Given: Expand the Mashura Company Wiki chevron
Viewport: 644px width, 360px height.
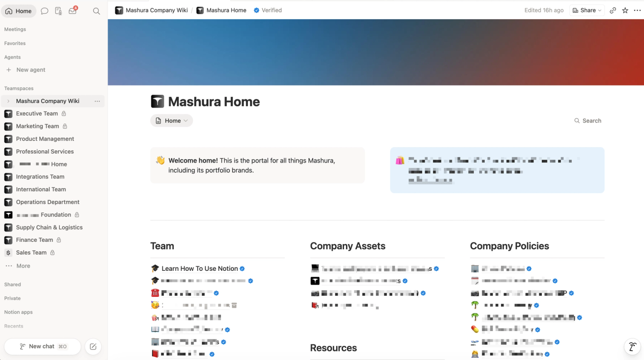Looking at the screenshot, I should (x=8, y=101).
